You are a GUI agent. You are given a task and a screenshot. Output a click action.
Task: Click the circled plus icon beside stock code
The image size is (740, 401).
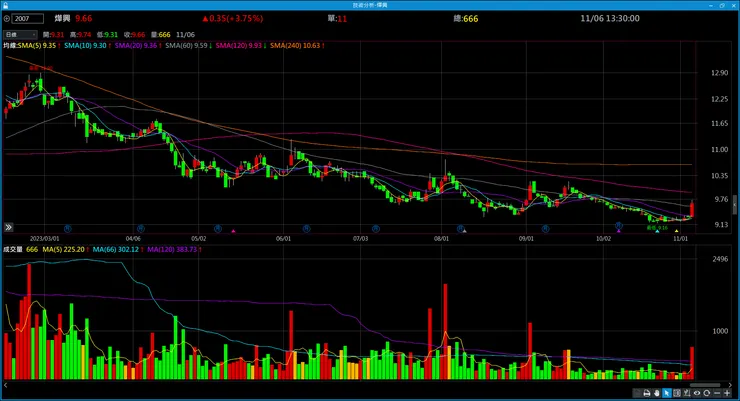pos(7,19)
